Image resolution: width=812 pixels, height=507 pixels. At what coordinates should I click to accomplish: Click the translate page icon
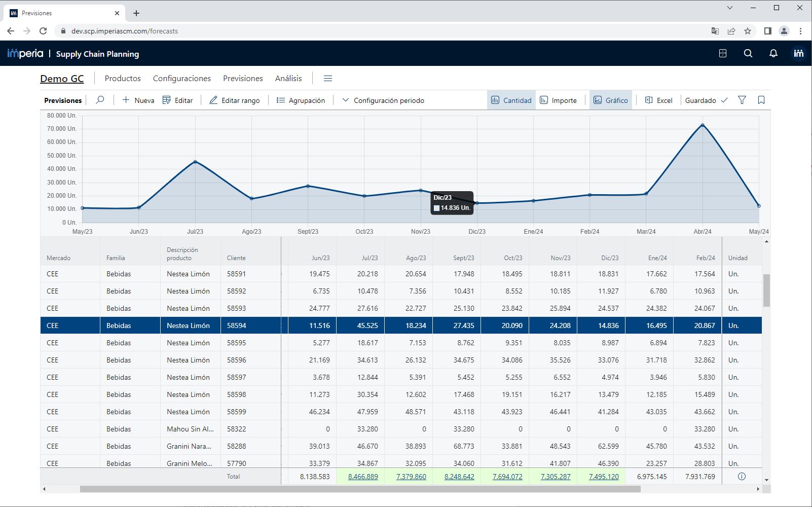click(x=715, y=31)
